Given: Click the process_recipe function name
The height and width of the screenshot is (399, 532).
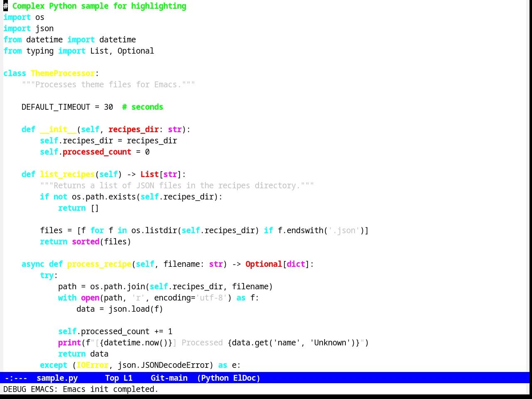Looking at the screenshot, I should [x=99, y=264].
